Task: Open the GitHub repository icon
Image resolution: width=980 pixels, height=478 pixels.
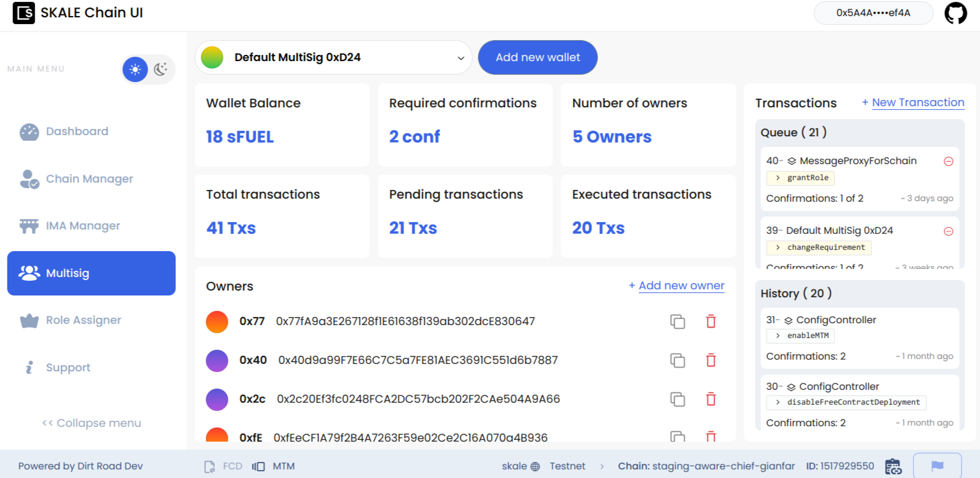Action: pos(956,13)
